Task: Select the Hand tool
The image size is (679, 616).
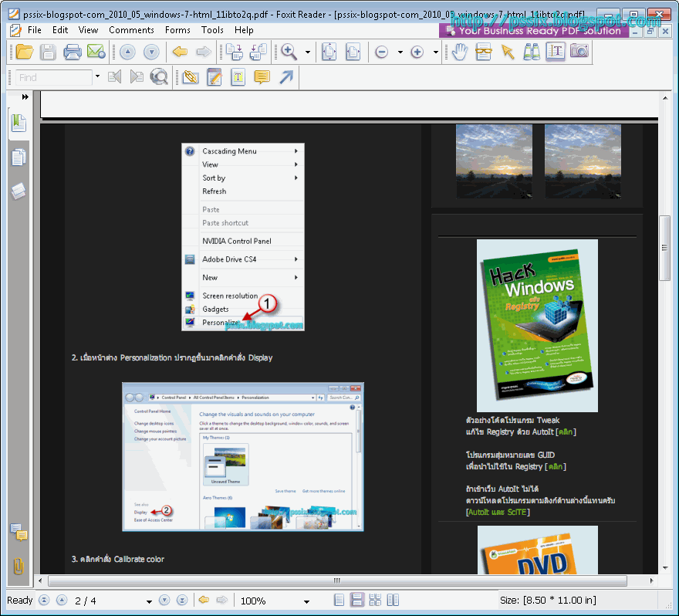Action: pyautogui.click(x=459, y=52)
